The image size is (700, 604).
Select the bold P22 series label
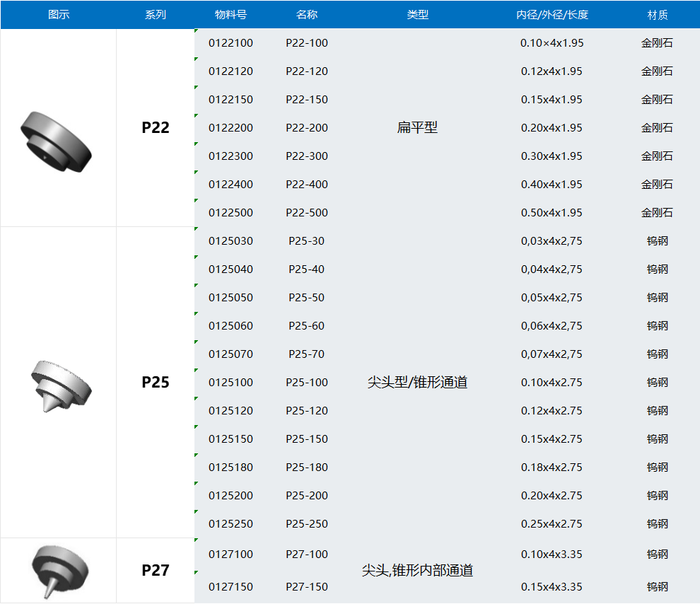(x=156, y=128)
